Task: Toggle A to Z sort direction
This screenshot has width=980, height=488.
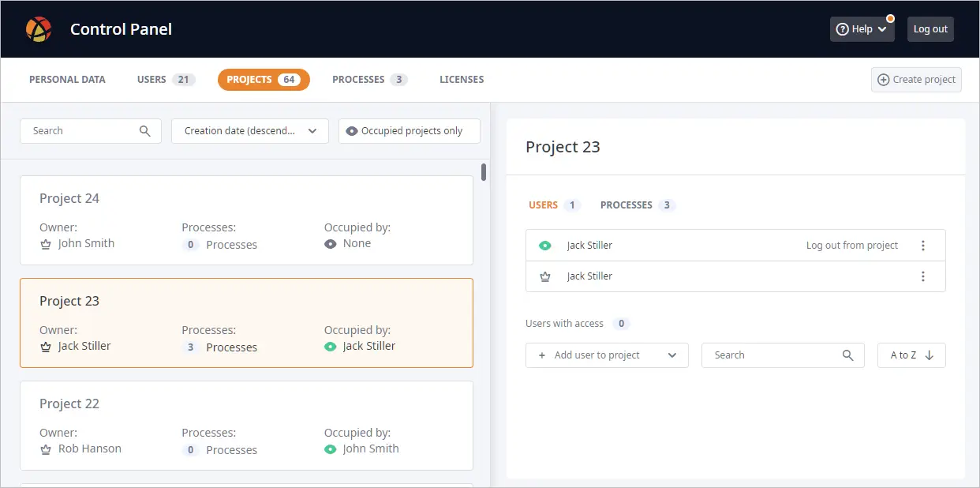Action: [911, 355]
